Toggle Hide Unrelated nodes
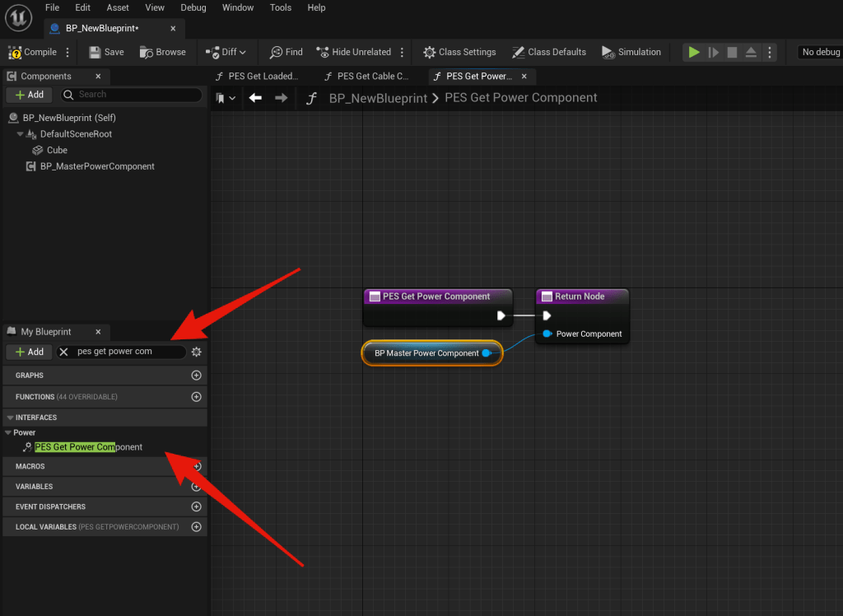This screenshot has width=843, height=616. pos(353,52)
